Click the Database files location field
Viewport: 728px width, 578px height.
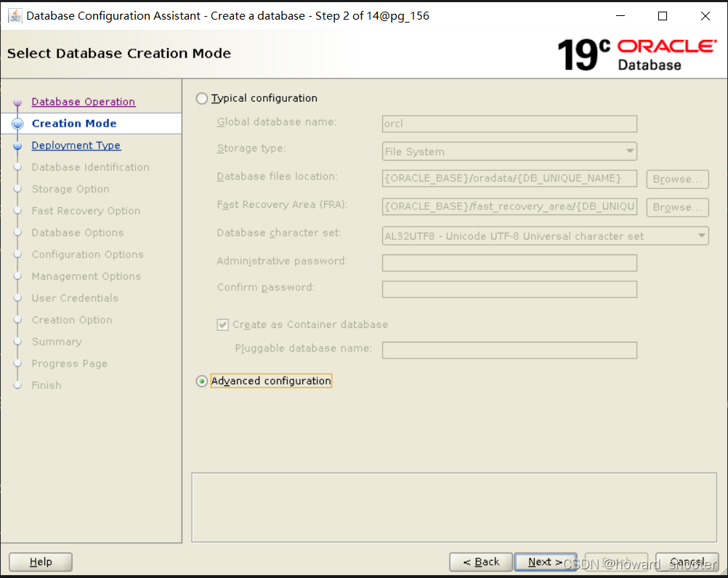509,178
